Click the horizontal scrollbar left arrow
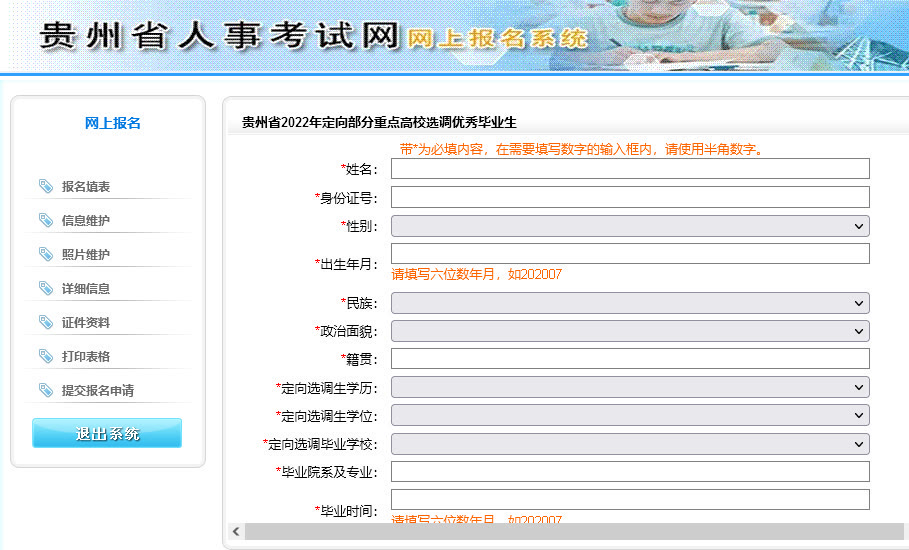The height and width of the screenshot is (550, 909). coord(236,531)
